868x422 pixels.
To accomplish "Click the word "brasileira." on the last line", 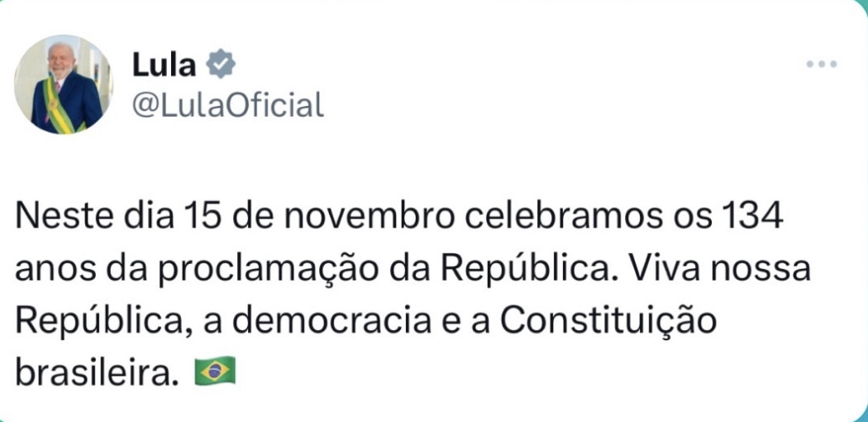I will [x=100, y=372].
